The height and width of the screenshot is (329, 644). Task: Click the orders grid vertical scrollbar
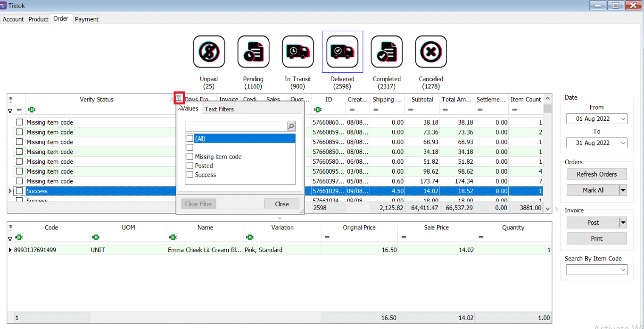click(547, 151)
